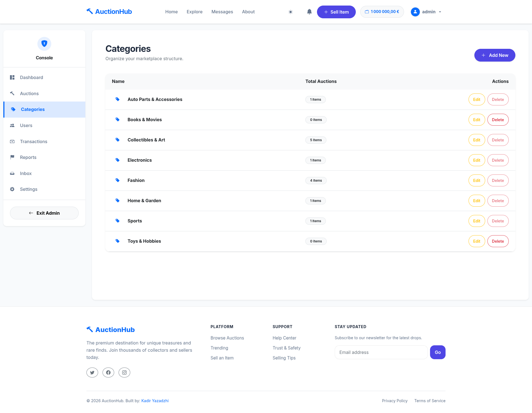Open the Twitter social icon in footer

(92, 373)
